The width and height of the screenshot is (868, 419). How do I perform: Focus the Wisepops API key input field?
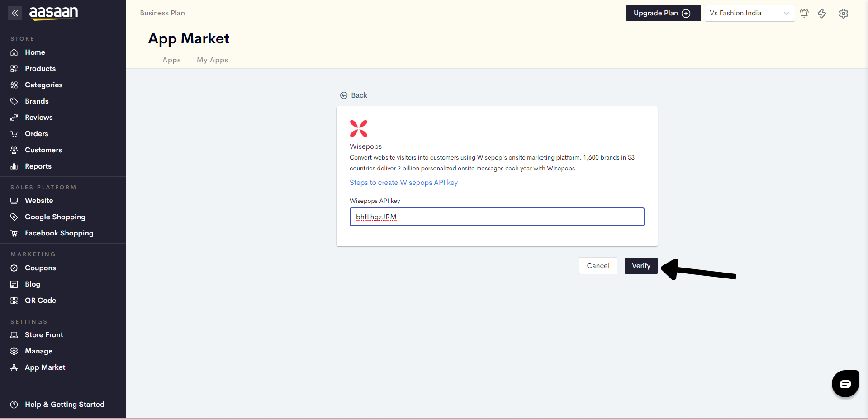[497, 217]
